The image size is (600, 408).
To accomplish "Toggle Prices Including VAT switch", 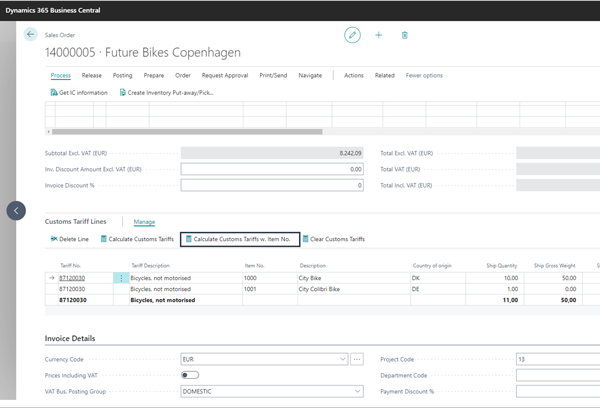I will coord(190,375).
